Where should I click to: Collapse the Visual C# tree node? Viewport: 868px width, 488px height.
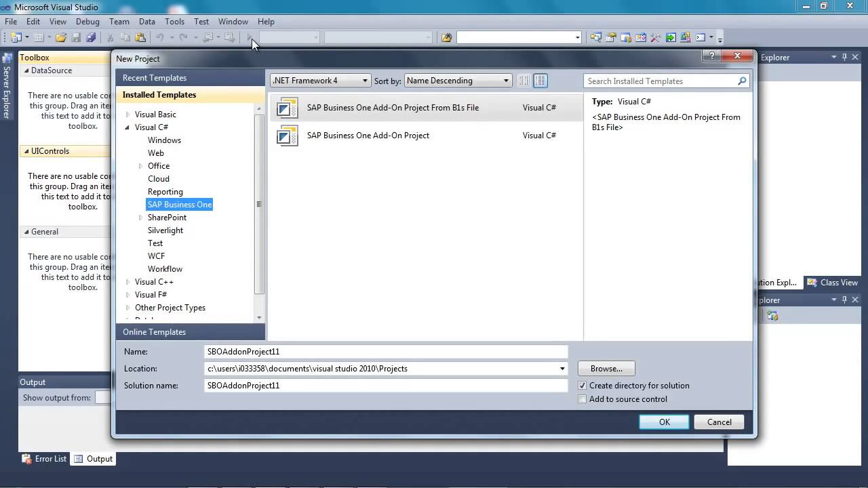(127, 127)
